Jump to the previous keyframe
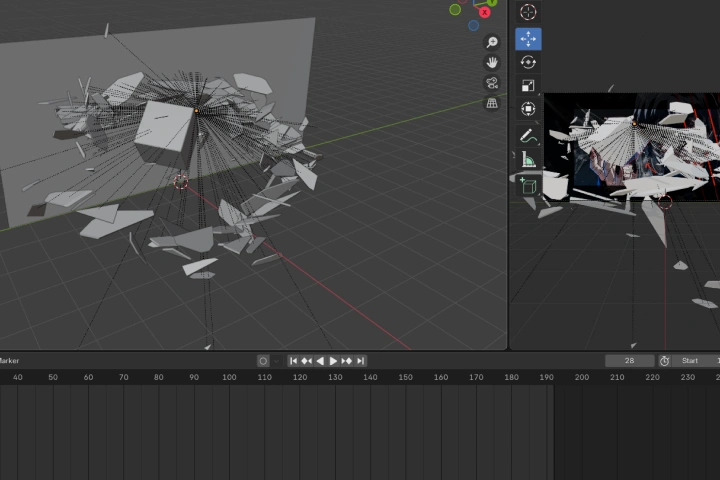The height and width of the screenshot is (480, 720). (306, 361)
